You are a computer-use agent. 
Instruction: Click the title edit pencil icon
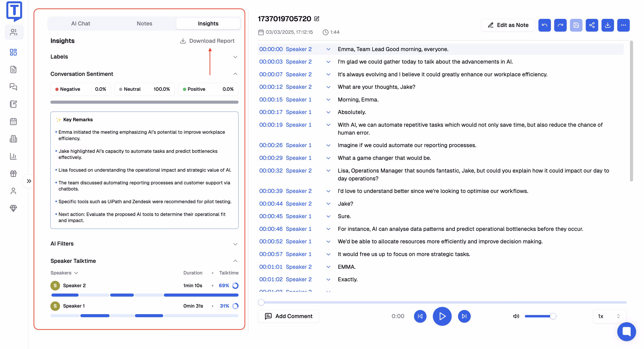point(317,18)
